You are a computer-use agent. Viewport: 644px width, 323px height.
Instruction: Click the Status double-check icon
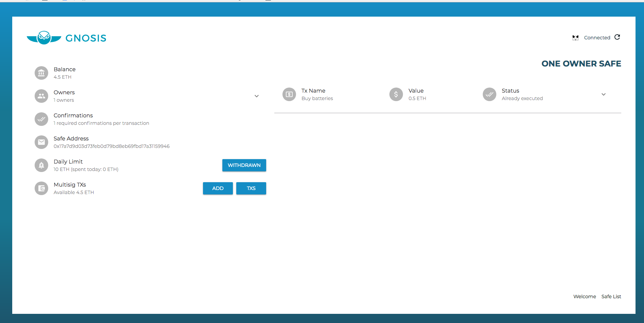pos(490,94)
